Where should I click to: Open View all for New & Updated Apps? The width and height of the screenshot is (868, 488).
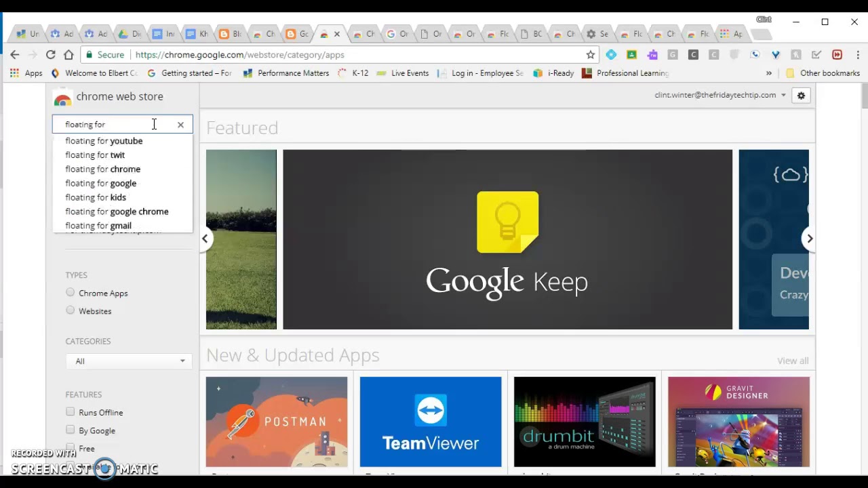[x=793, y=361]
